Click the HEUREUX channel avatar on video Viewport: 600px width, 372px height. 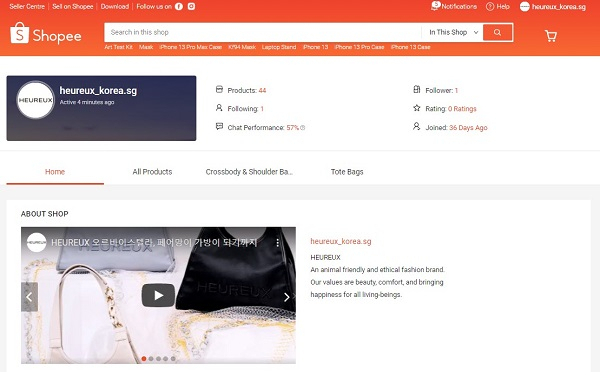37,242
